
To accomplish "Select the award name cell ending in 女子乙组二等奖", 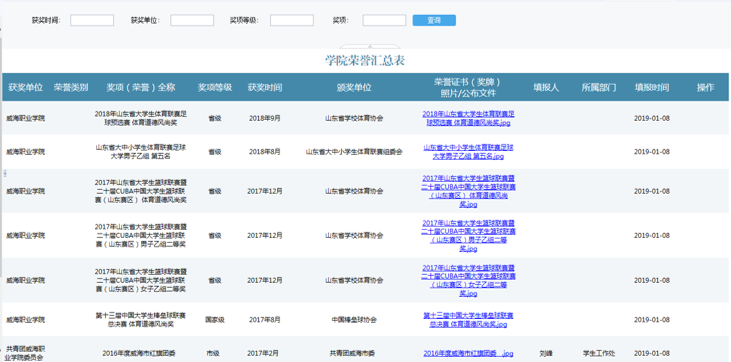I will pos(140,280).
